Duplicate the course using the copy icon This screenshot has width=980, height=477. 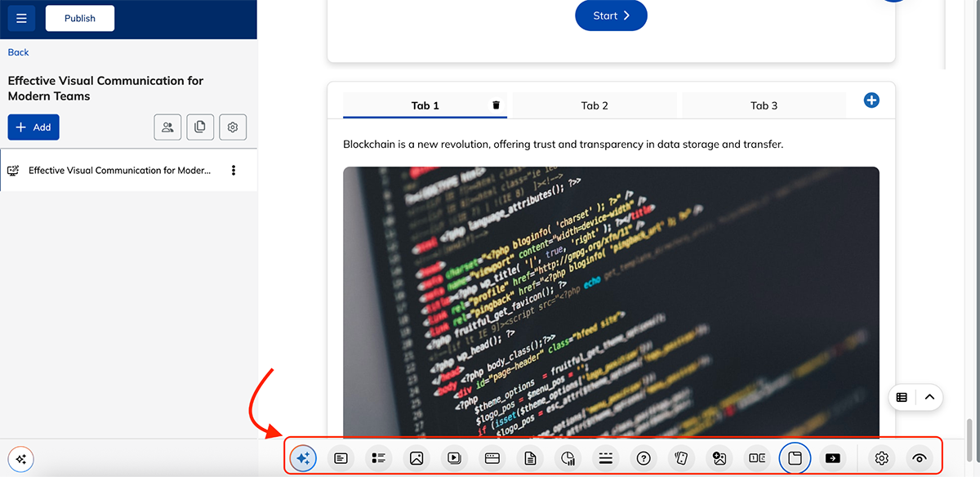(200, 127)
